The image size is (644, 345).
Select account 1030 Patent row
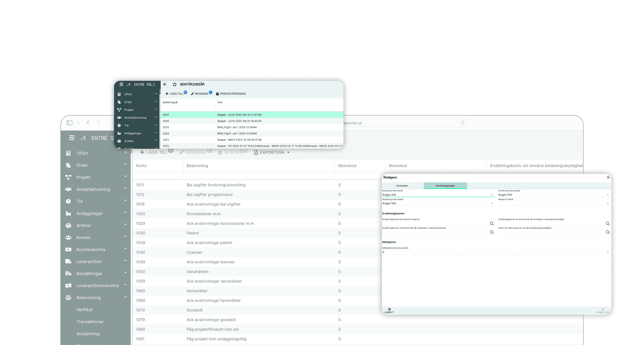coord(257,233)
